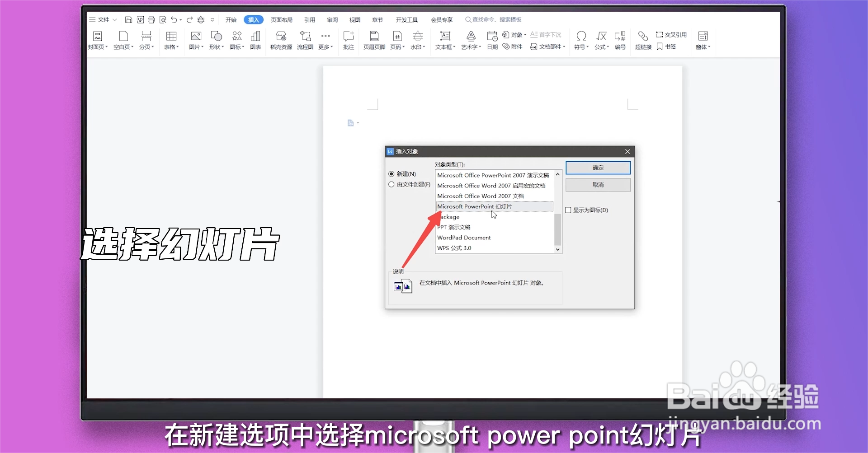Viewport: 868px width, 453px height.
Task: Click the Watermark (水印) icon
Action: (418, 36)
